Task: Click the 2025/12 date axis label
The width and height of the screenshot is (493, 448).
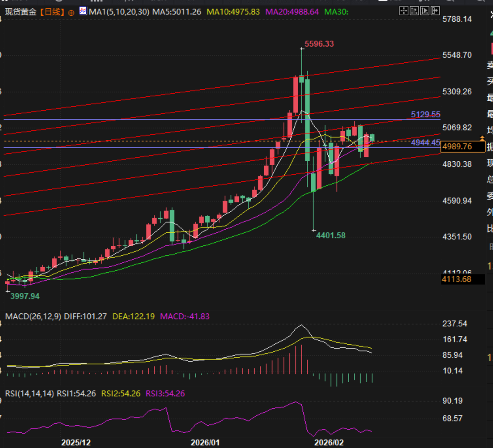Action: point(76,442)
